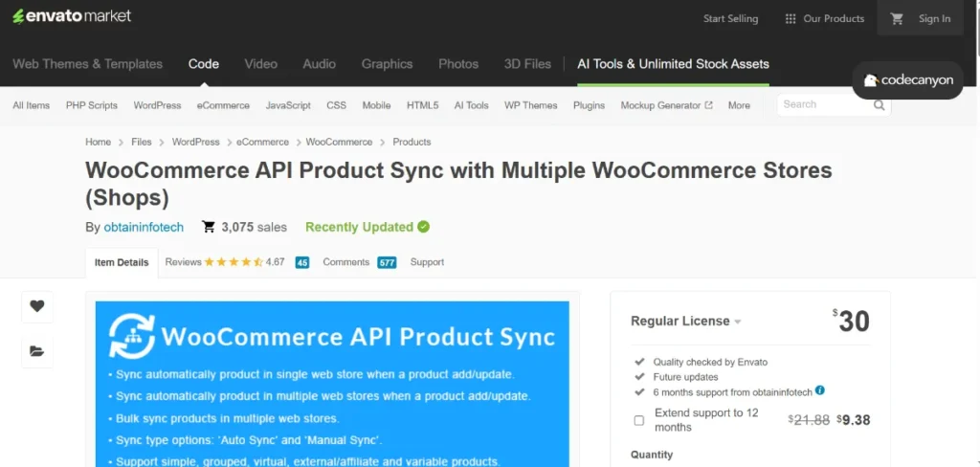
Task: Enable Extend support to 12 months checkbox
Action: click(638, 420)
